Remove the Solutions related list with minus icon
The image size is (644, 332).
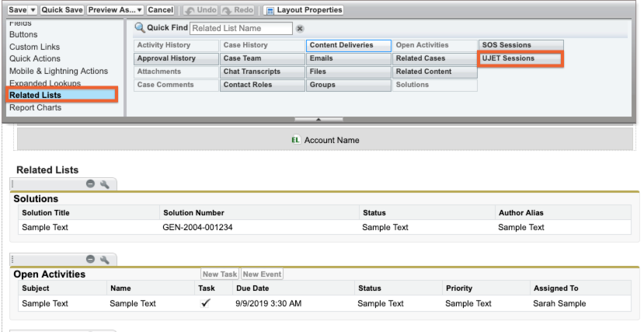(91, 183)
